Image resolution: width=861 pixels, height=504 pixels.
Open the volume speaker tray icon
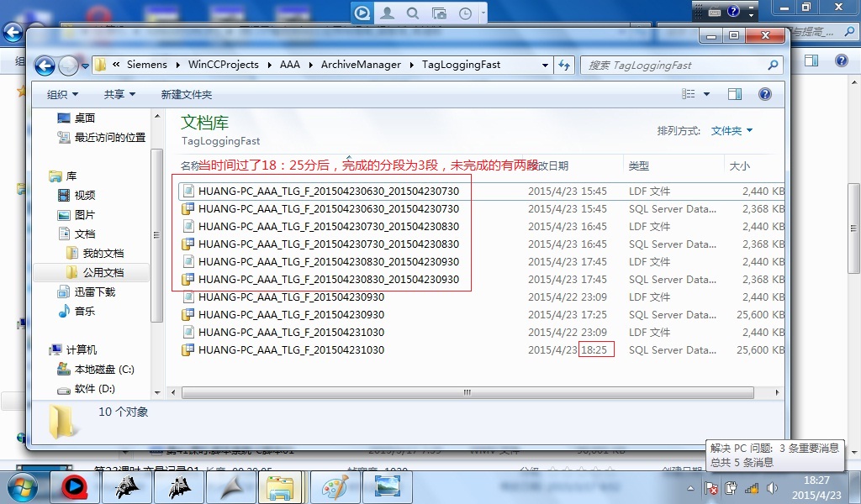tap(772, 488)
